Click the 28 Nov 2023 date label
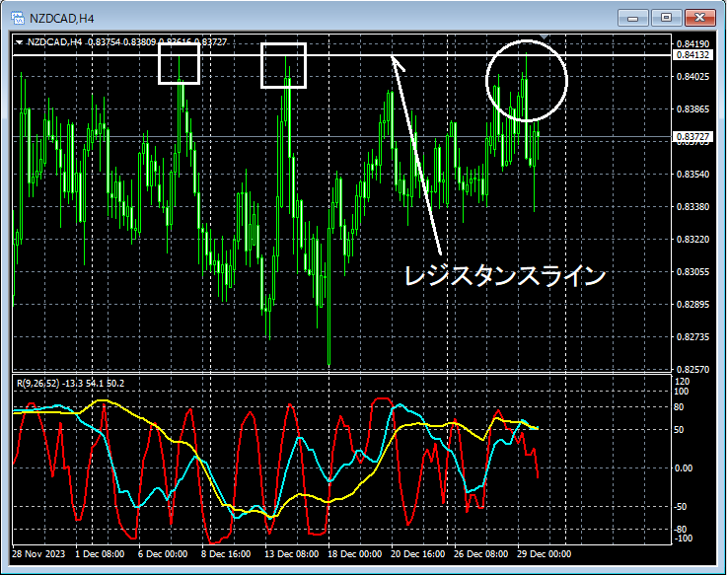The image size is (728, 575). [x=38, y=554]
